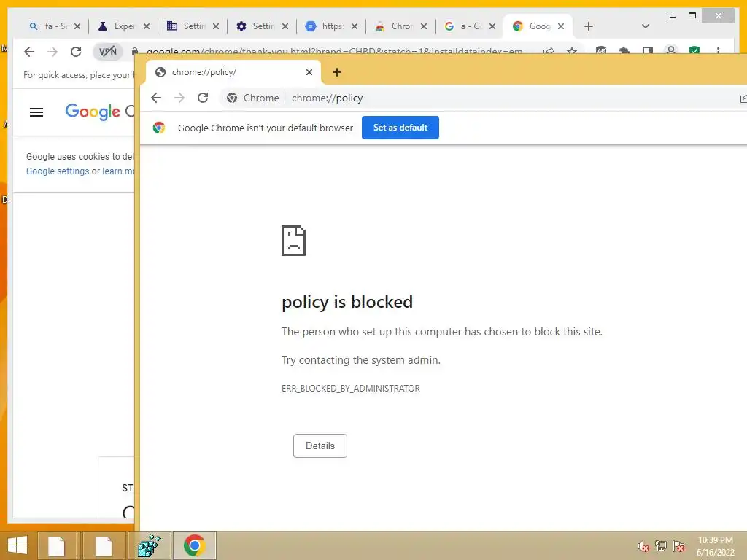The width and height of the screenshot is (747, 560).
Task: Open the Google settings link
Action: (58, 171)
